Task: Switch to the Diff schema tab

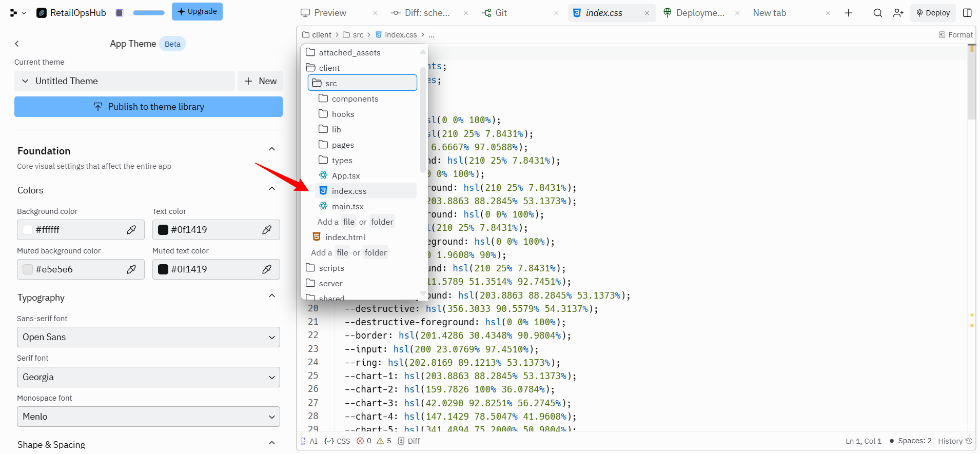Action: [421, 13]
